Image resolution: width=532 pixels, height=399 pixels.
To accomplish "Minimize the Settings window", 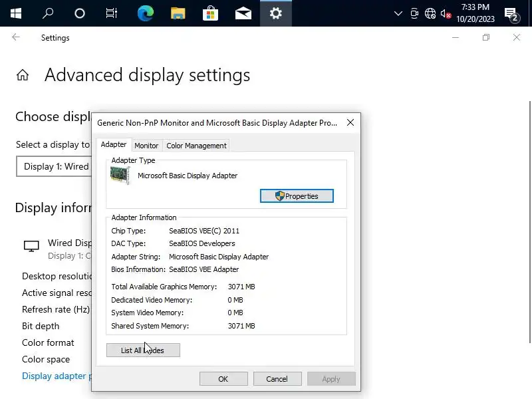I will tap(456, 37).
